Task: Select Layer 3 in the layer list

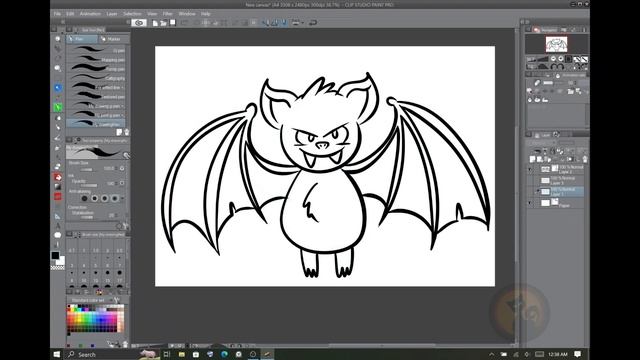Action: (x=557, y=180)
